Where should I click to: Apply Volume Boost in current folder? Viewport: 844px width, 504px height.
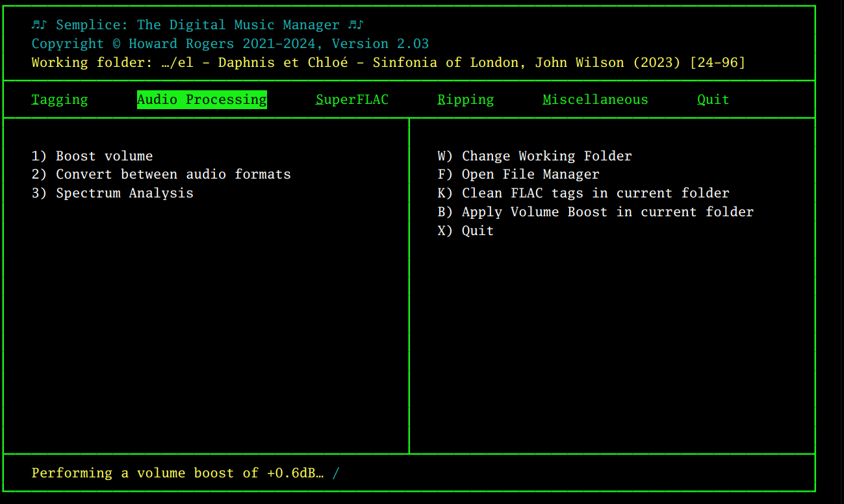coord(595,212)
